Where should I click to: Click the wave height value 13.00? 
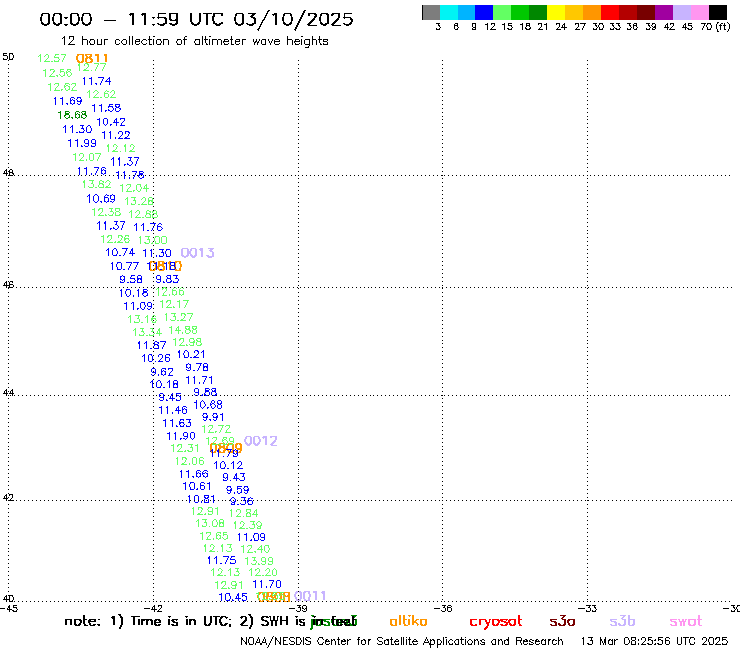tap(152, 240)
